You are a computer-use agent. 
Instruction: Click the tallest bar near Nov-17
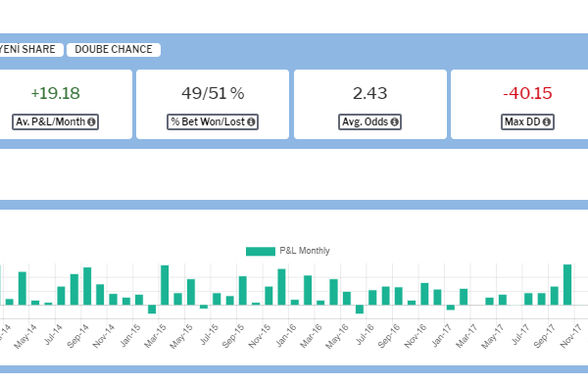pos(567,285)
